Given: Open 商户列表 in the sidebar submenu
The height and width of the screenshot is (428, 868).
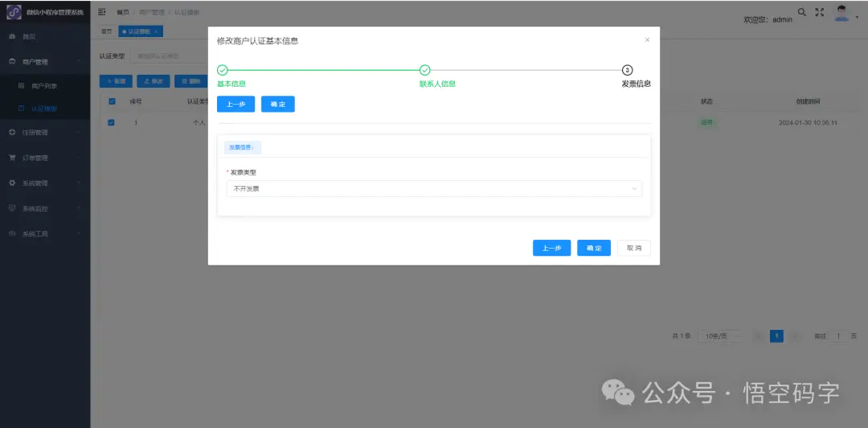Looking at the screenshot, I should coord(45,86).
